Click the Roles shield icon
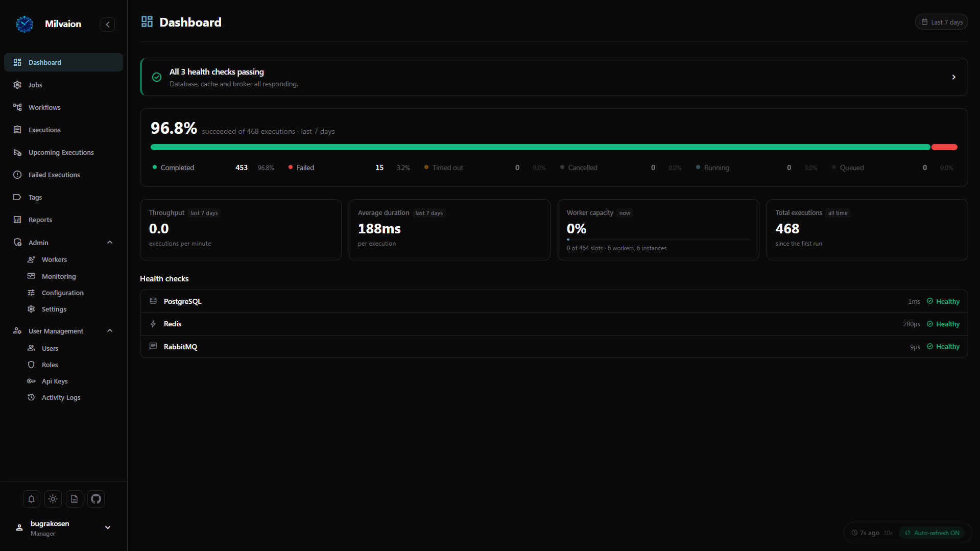The width and height of the screenshot is (980, 551). 31,365
